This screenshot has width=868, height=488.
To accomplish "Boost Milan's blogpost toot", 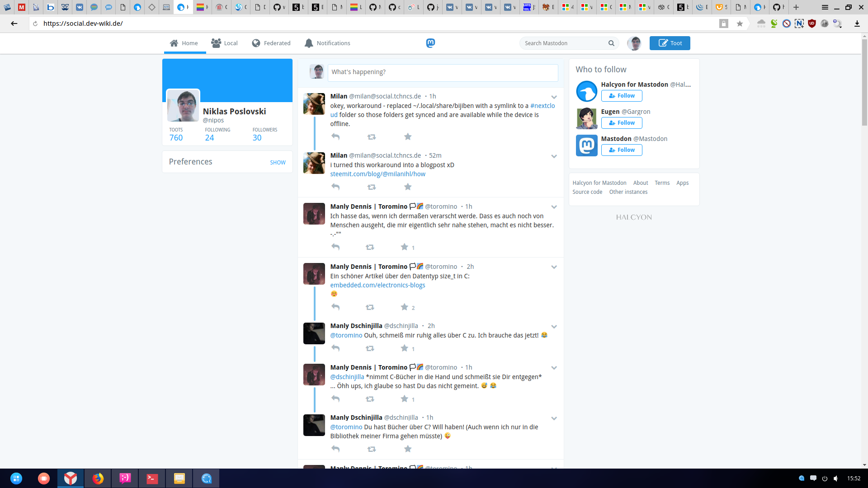I will coord(372,187).
